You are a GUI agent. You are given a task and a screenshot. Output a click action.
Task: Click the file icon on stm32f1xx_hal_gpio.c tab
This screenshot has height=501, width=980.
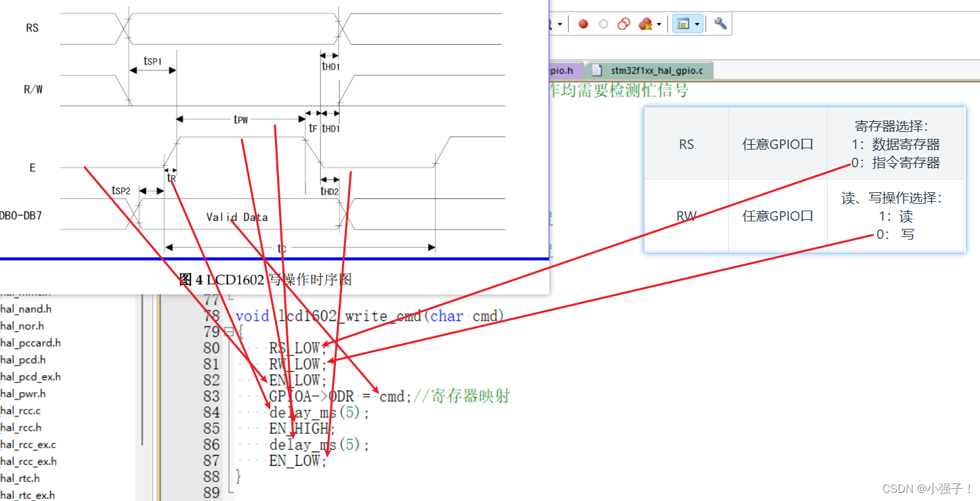(x=597, y=70)
